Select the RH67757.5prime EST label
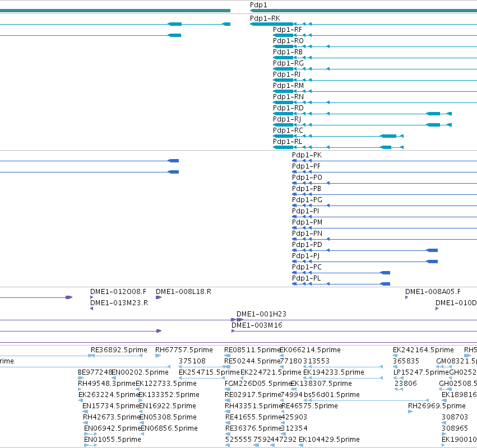Image resolution: width=477 pixels, height=448 pixels. pyautogui.click(x=184, y=350)
